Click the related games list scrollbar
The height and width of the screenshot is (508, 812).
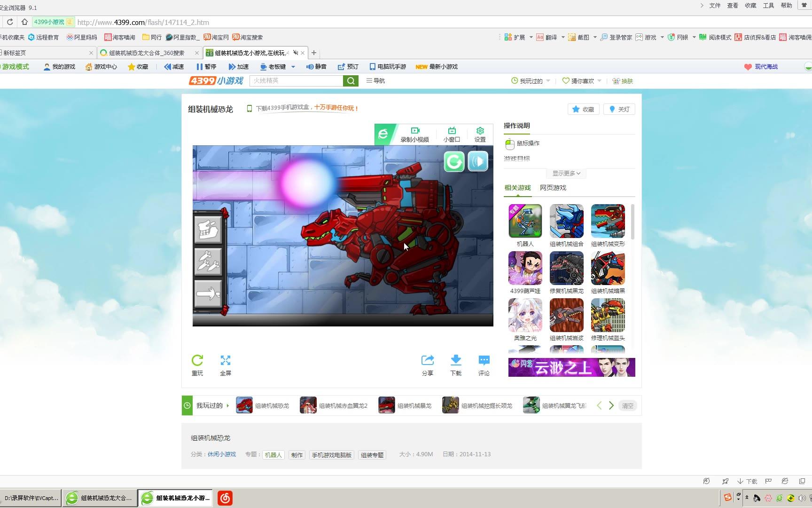pyautogui.click(x=633, y=222)
